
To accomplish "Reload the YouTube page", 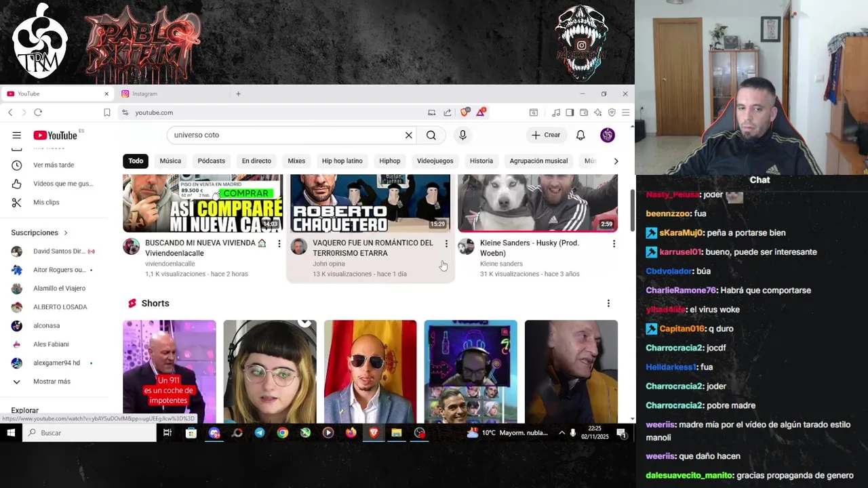I will (38, 113).
